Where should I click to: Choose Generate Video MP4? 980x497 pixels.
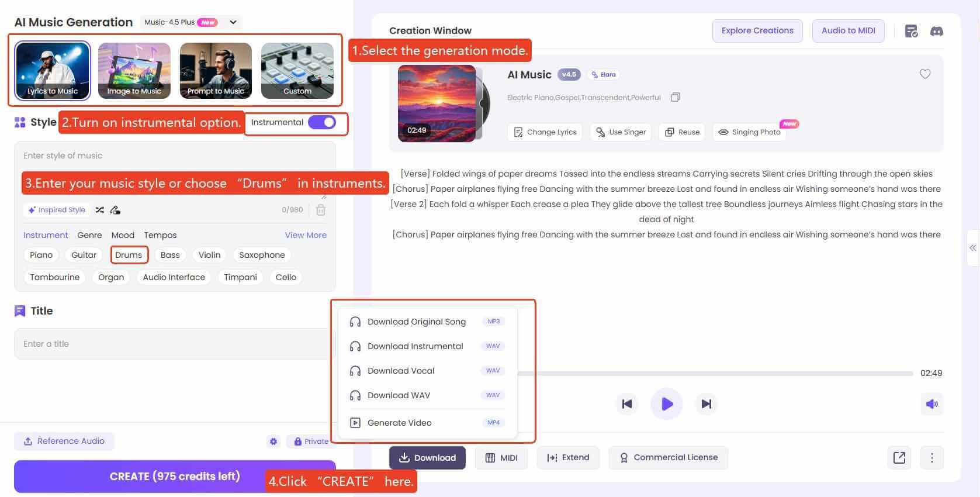pyautogui.click(x=427, y=423)
